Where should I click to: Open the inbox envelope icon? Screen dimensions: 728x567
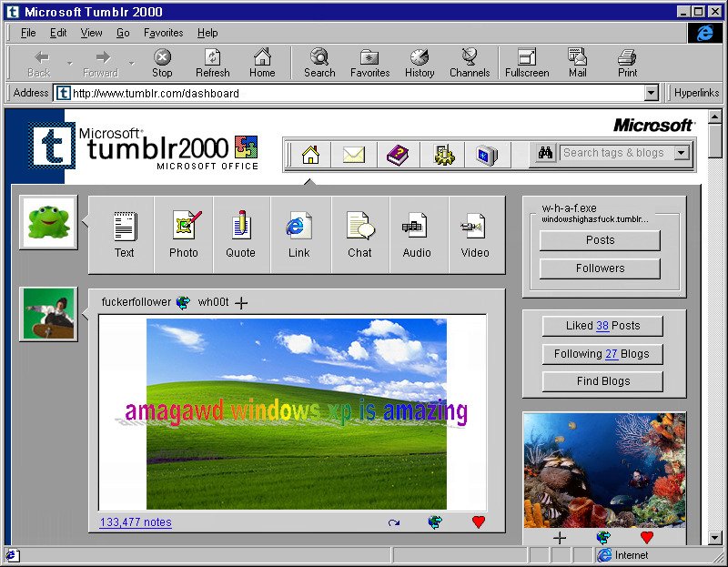[353, 154]
